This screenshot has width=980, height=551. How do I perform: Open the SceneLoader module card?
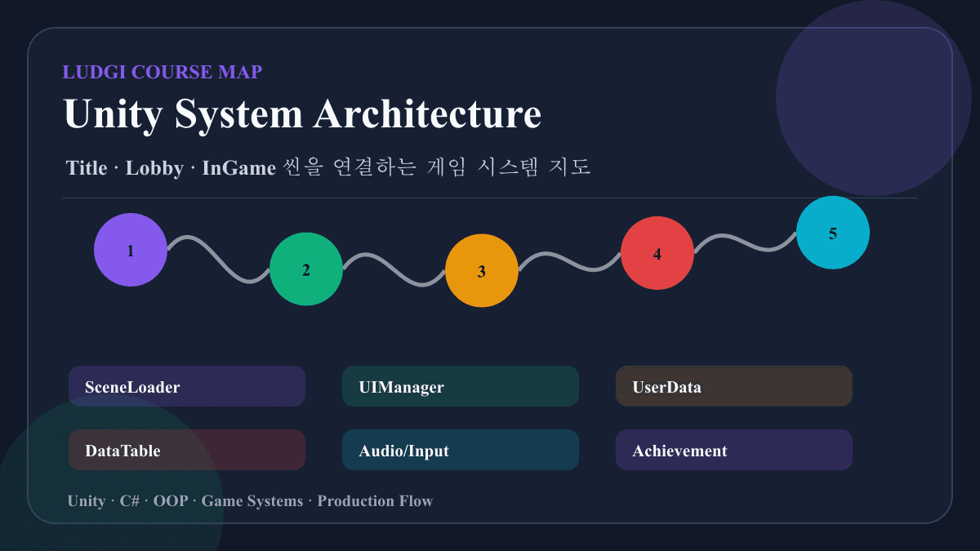tap(187, 386)
